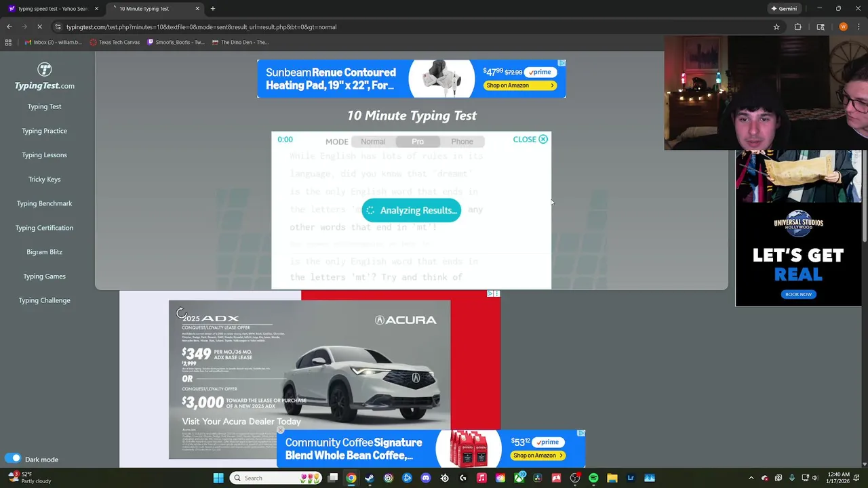Open The Dino Den bookmark
The image size is (868, 488).
pos(240,42)
